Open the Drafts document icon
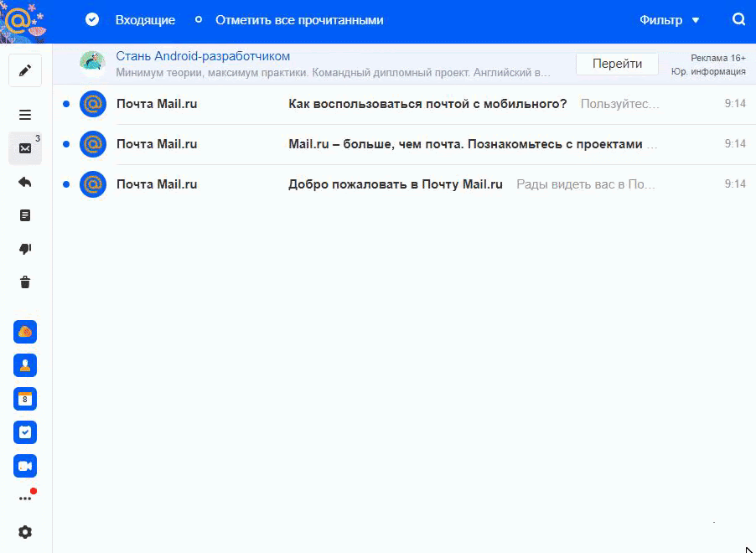The image size is (756, 553). click(x=25, y=215)
